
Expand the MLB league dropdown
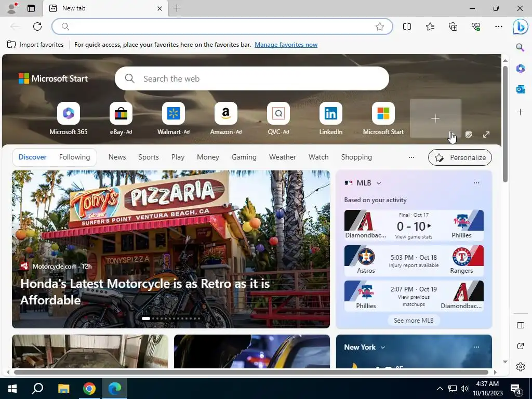[x=379, y=183]
